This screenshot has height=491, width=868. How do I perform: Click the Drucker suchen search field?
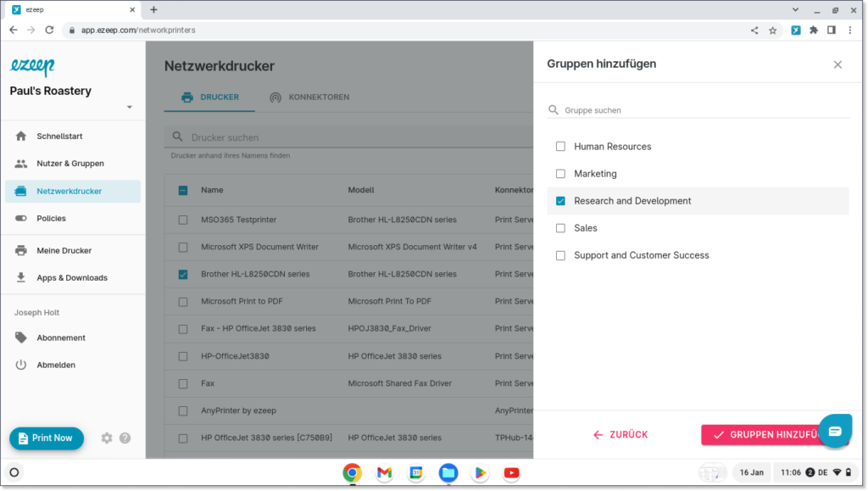348,137
